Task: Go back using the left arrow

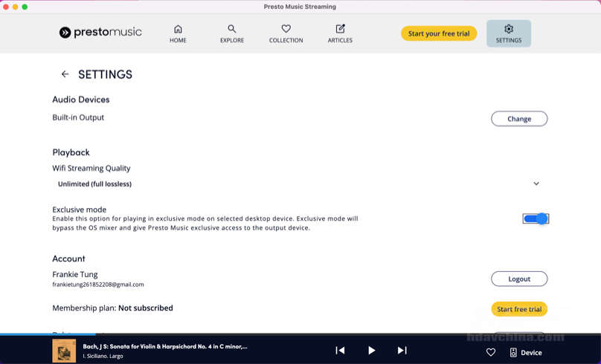Action: 65,74
